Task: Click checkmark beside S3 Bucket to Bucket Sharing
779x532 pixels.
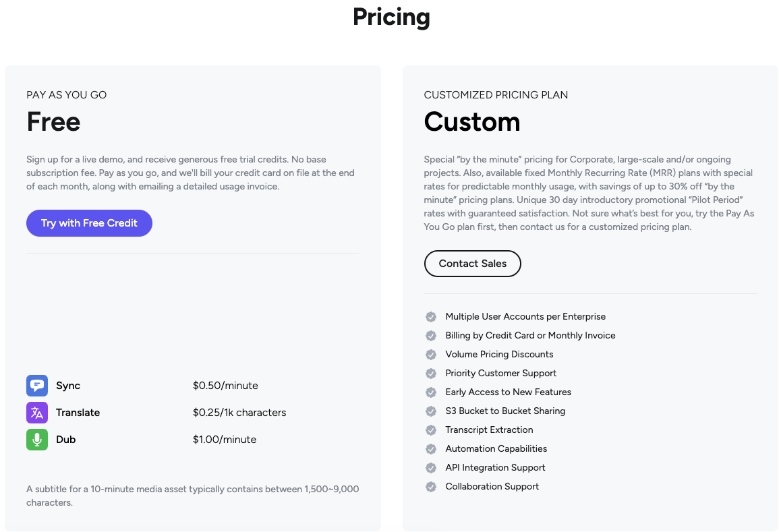Action: 431,411
